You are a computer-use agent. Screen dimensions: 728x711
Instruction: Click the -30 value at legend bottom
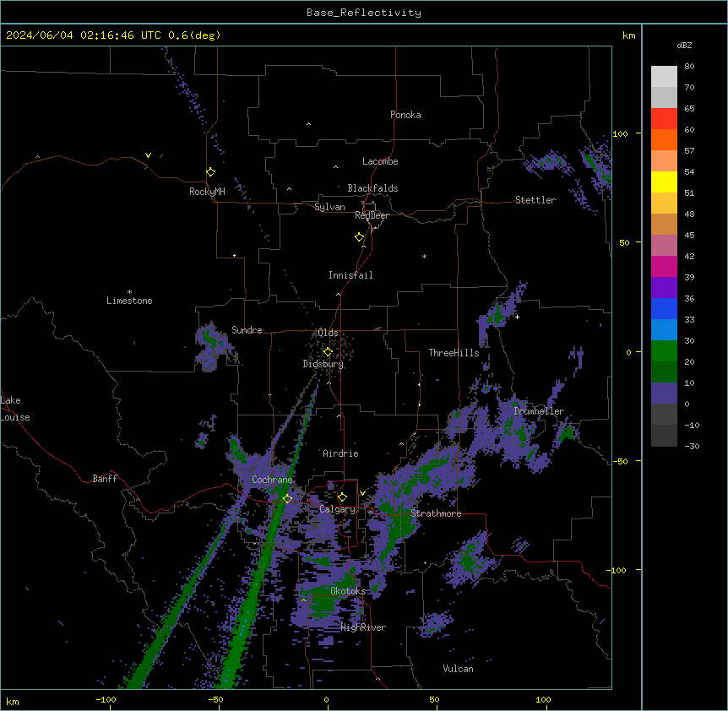[x=692, y=446]
